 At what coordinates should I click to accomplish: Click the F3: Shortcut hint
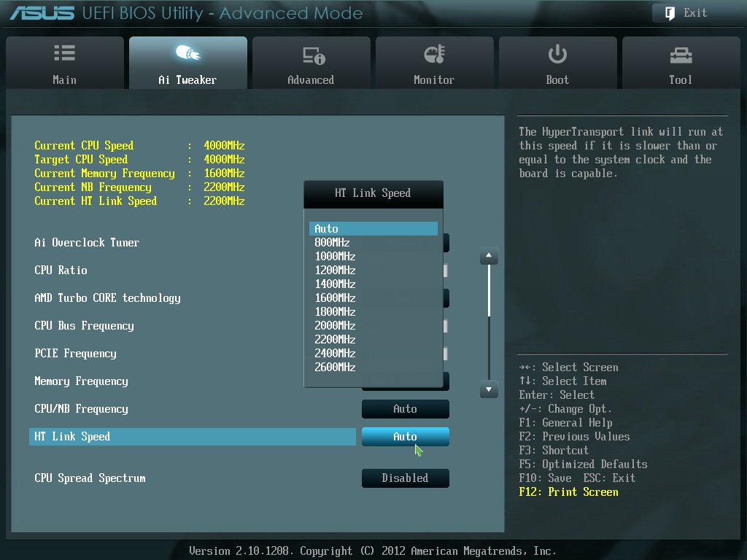[x=554, y=451]
